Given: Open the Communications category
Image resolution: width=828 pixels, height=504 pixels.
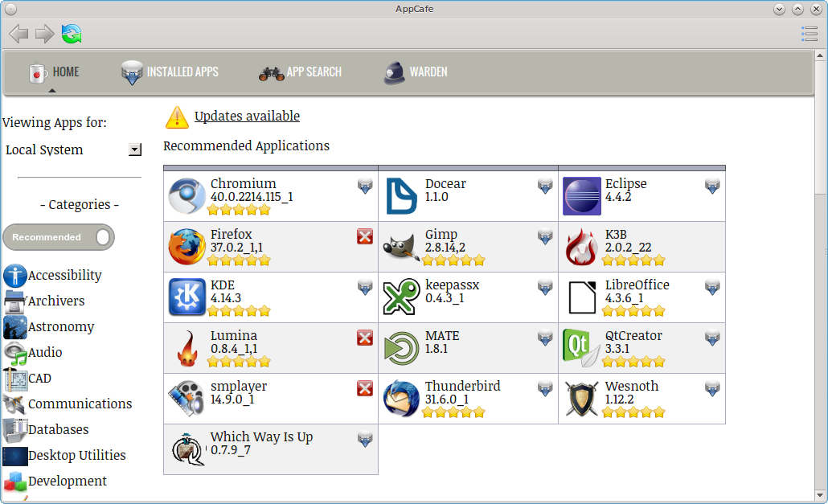Looking at the screenshot, I should pyautogui.click(x=80, y=404).
